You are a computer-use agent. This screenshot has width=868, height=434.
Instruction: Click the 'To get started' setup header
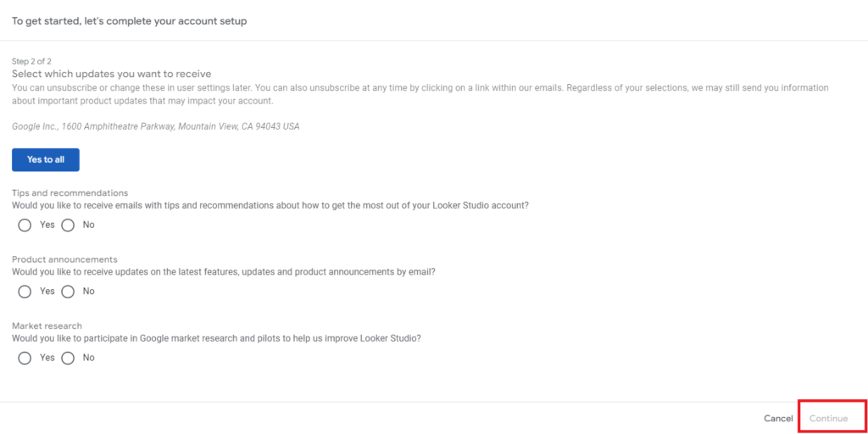pyautogui.click(x=129, y=20)
